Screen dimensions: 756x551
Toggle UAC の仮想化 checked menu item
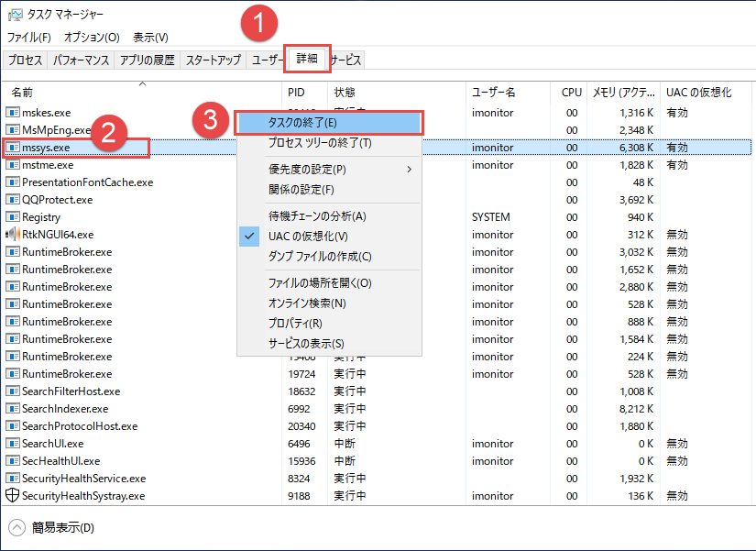308,237
